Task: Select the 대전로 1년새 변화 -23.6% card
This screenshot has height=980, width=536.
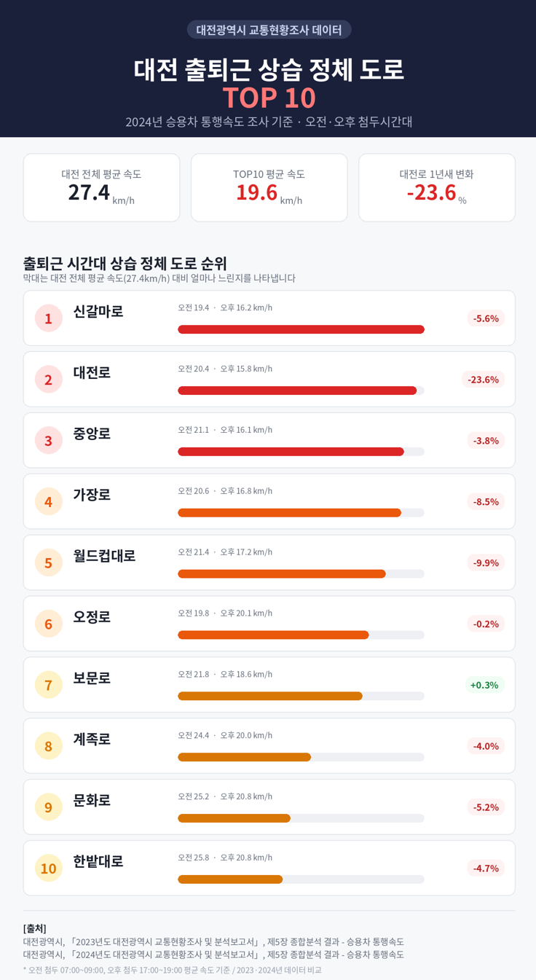Action: pos(437,187)
